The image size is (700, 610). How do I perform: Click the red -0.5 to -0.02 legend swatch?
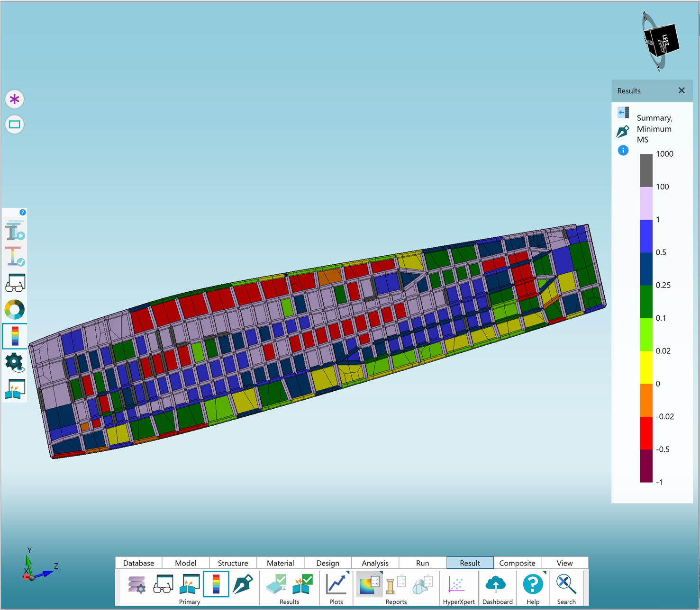[x=646, y=433]
